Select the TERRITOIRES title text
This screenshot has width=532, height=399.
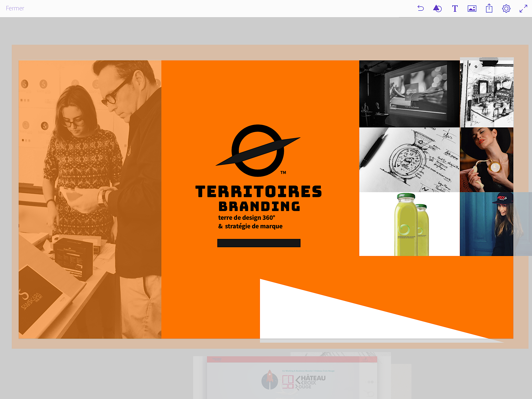(x=259, y=192)
